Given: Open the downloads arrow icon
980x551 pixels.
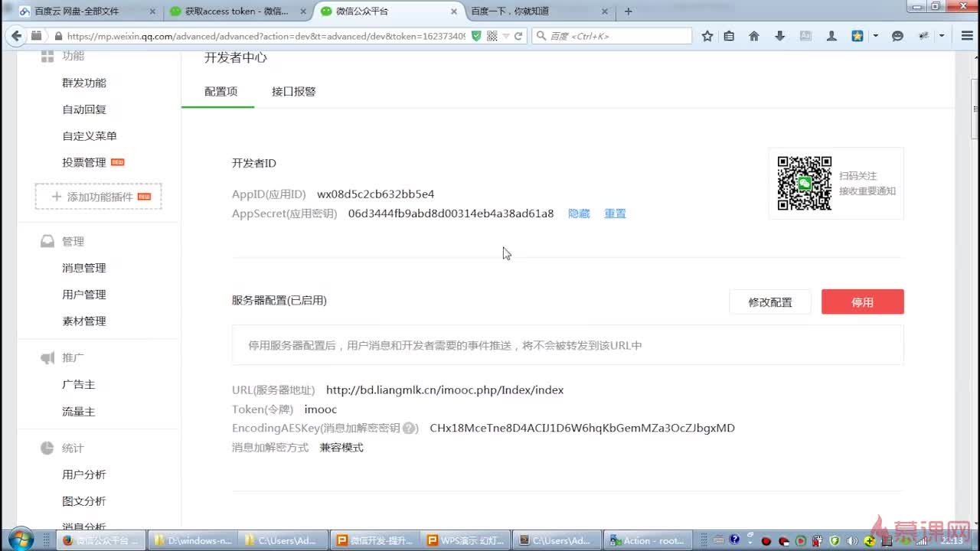Looking at the screenshot, I should 780,36.
